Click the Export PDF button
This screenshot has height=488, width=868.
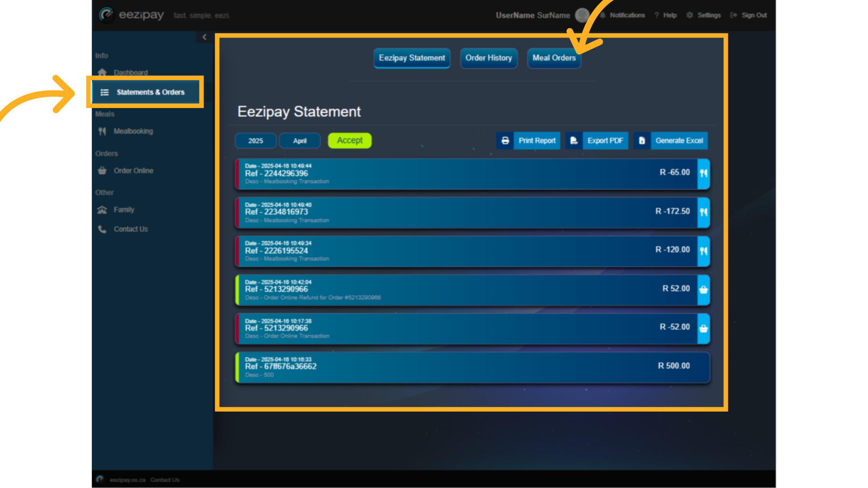[x=605, y=141]
